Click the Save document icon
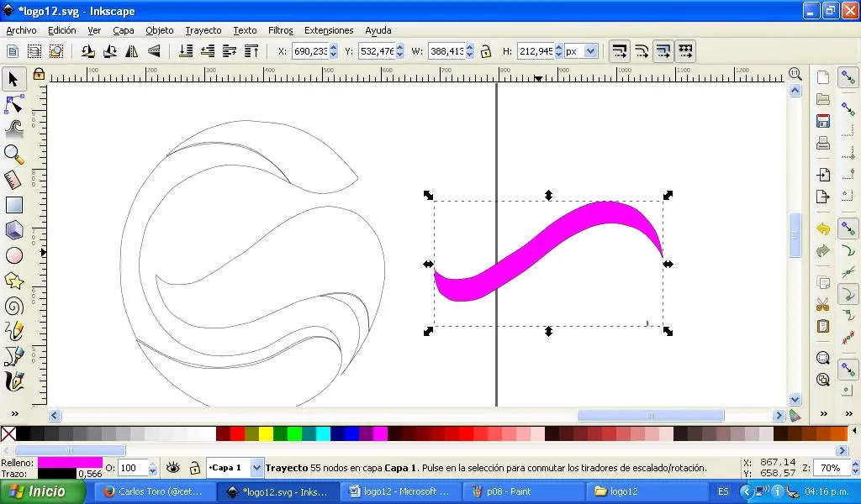Image resolution: width=861 pixels, height=504 pixels. 822,121
